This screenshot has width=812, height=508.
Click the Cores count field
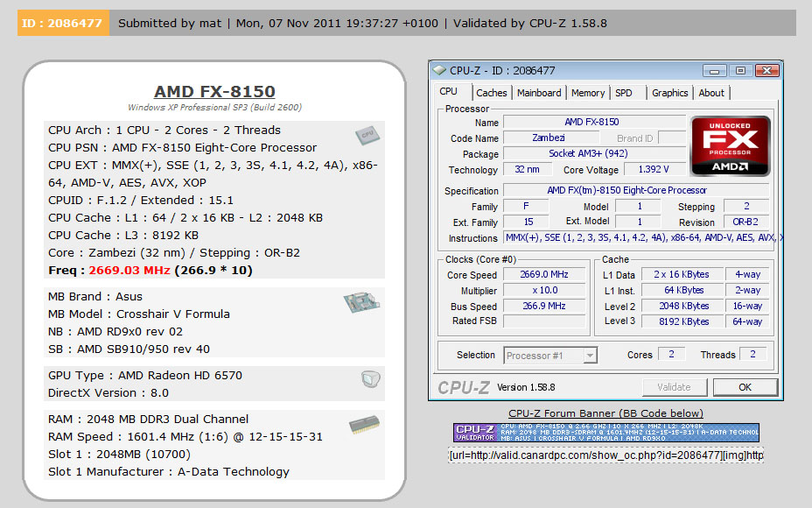tap(672, 354)
